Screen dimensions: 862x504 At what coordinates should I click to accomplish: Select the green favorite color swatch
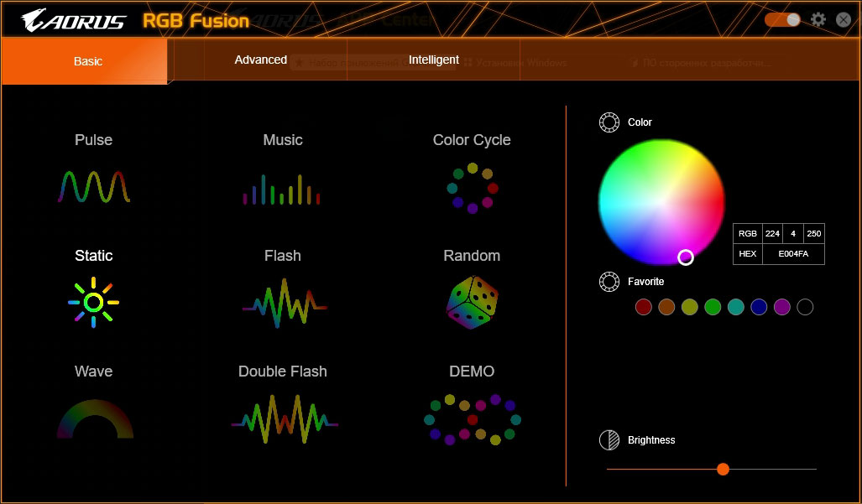[x=713, y=307]
